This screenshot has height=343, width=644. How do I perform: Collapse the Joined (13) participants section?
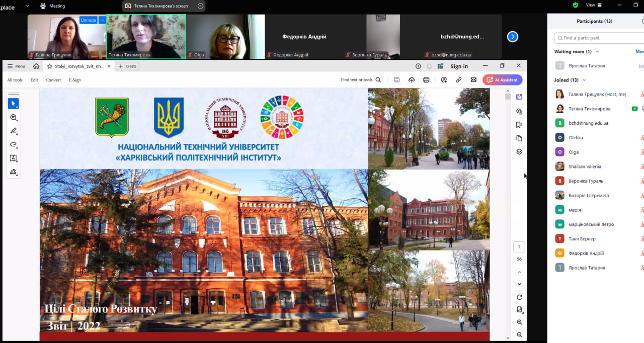coord(584,80)
